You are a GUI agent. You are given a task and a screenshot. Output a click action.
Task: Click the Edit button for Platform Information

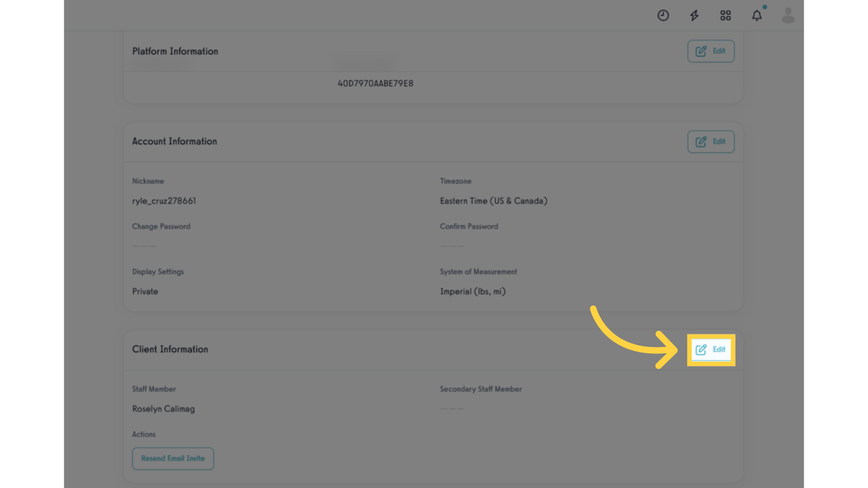point(710,51)
